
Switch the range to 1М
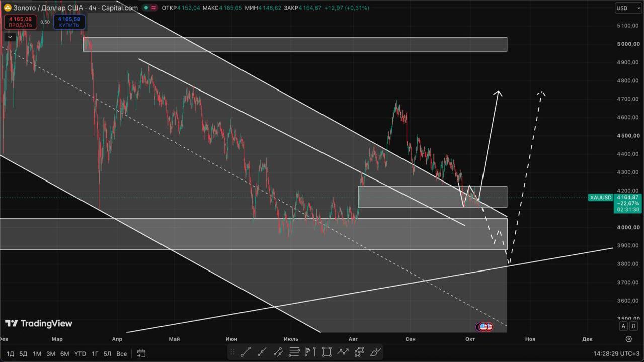(37, 354)
